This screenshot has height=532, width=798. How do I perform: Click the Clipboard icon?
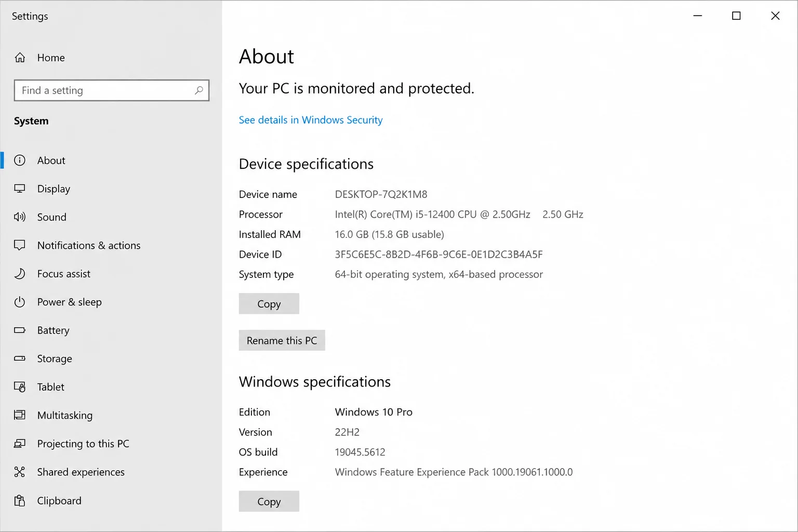click(x=20, y=501)
